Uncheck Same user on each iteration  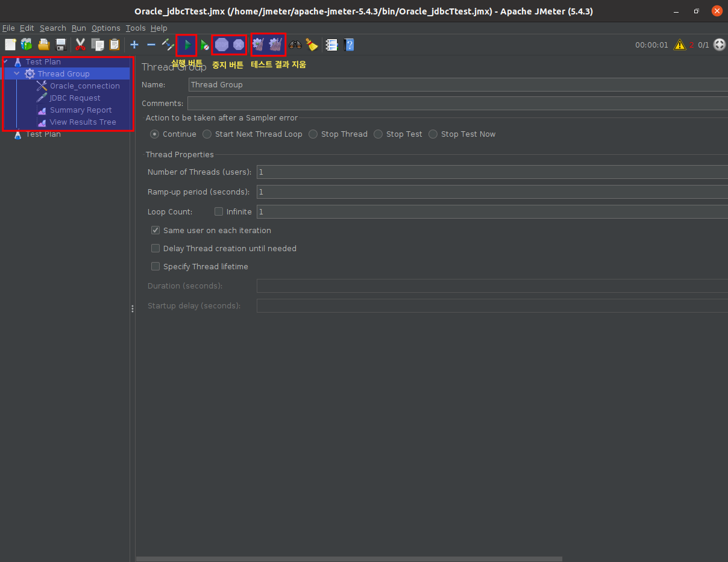pos(155,230)
